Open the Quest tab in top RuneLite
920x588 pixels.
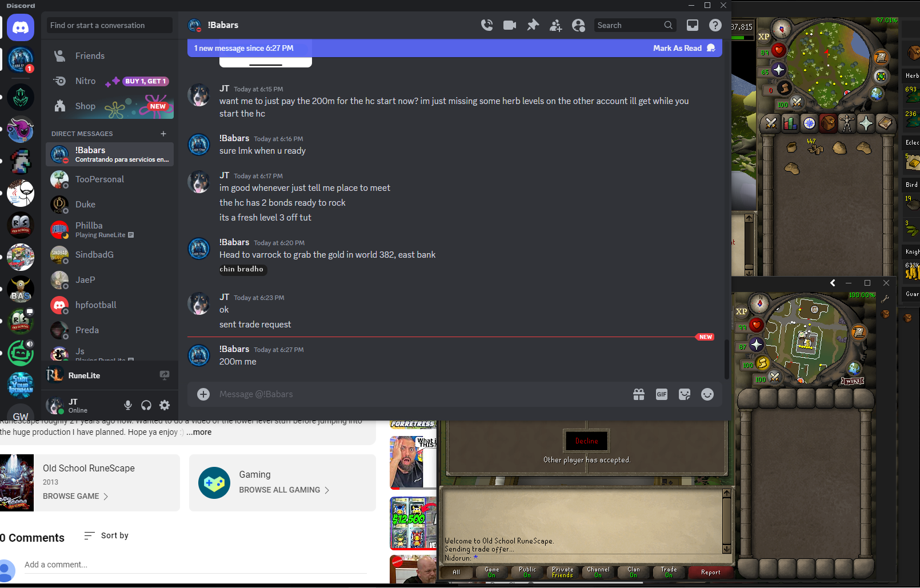point(809,123)
